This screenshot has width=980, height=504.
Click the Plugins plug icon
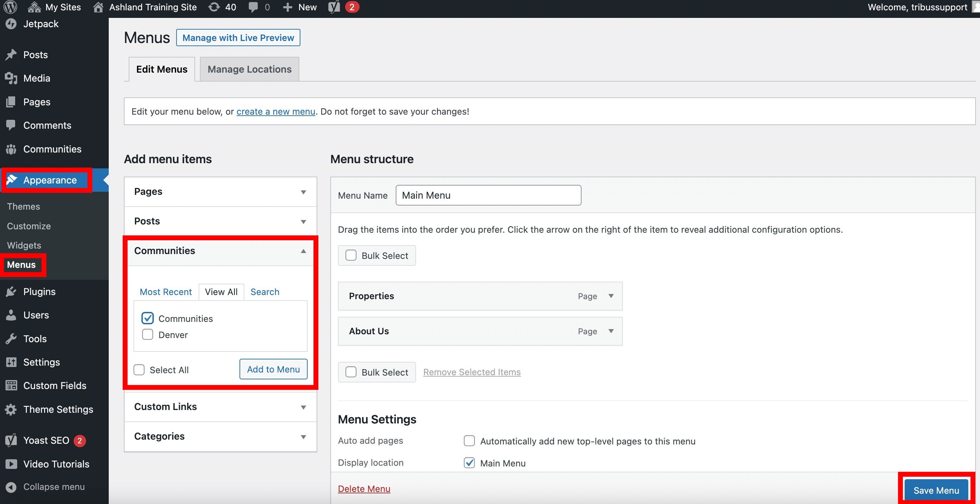(x=11, y=291)
